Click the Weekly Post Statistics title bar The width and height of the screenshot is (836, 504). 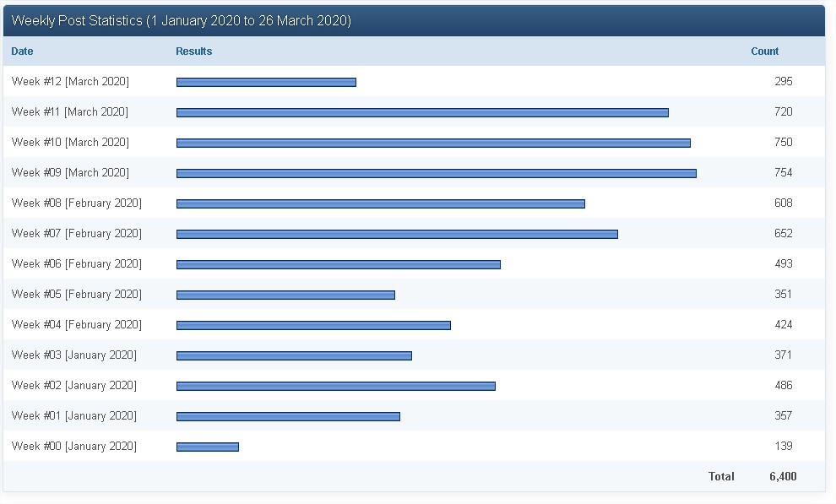[414, 21]
